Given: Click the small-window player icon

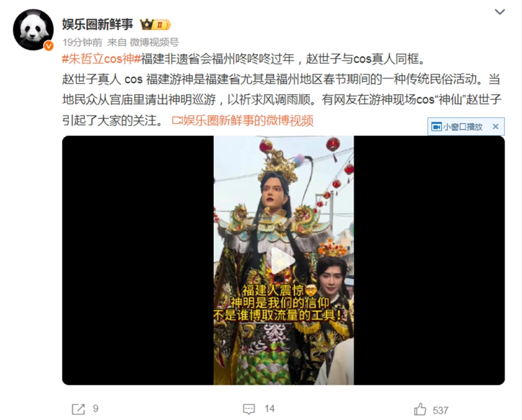Looking at the screenshot, I should (x=437, y=127).
